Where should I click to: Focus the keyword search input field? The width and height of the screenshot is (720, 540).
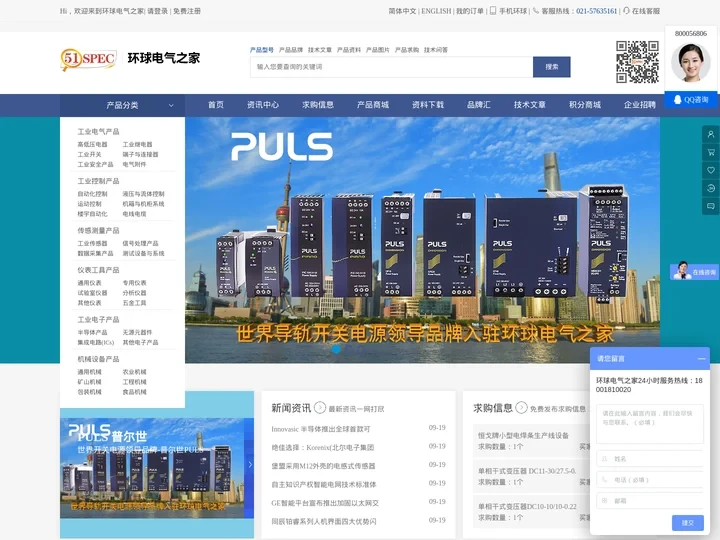392,67
